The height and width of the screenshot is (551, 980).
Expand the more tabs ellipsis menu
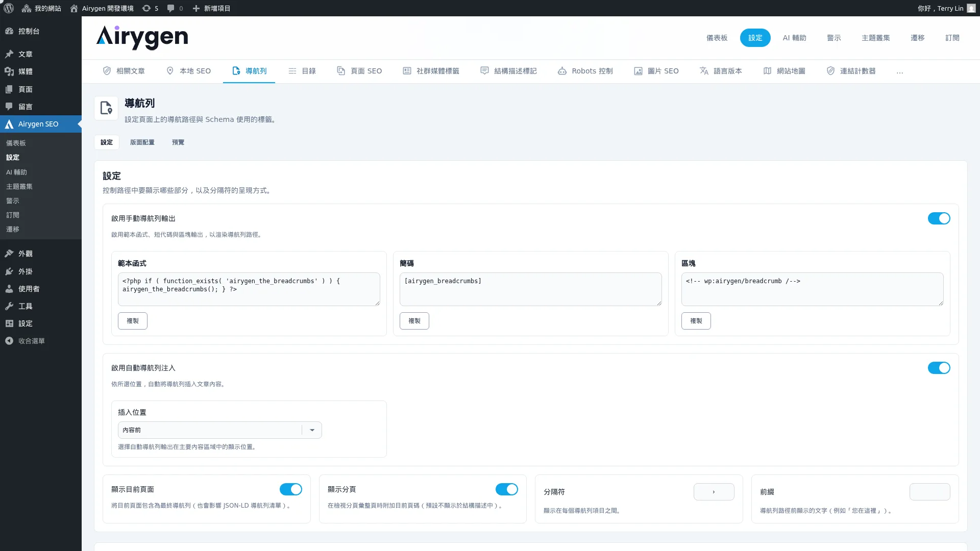[x=899, y=71]
